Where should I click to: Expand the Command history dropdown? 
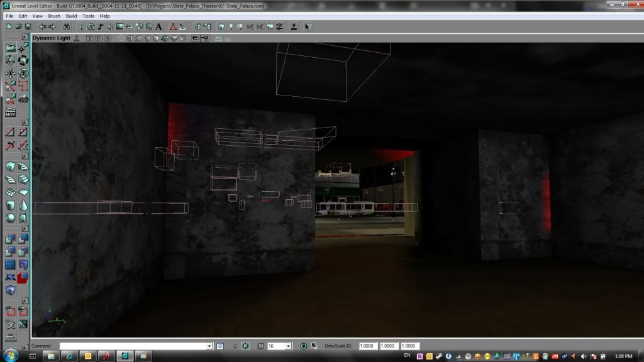point(209,346)
